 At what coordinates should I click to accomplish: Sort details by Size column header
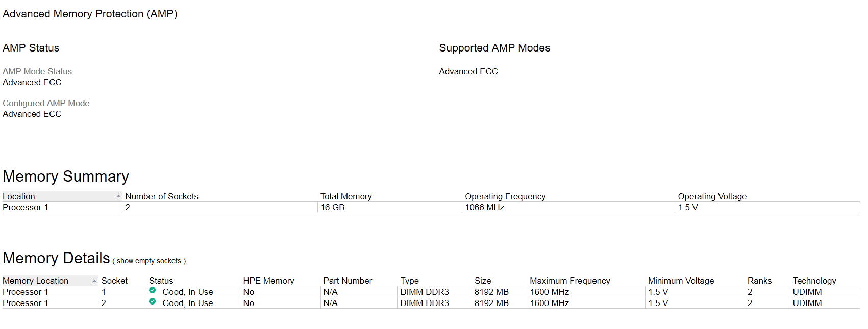[x=483, y=281]
